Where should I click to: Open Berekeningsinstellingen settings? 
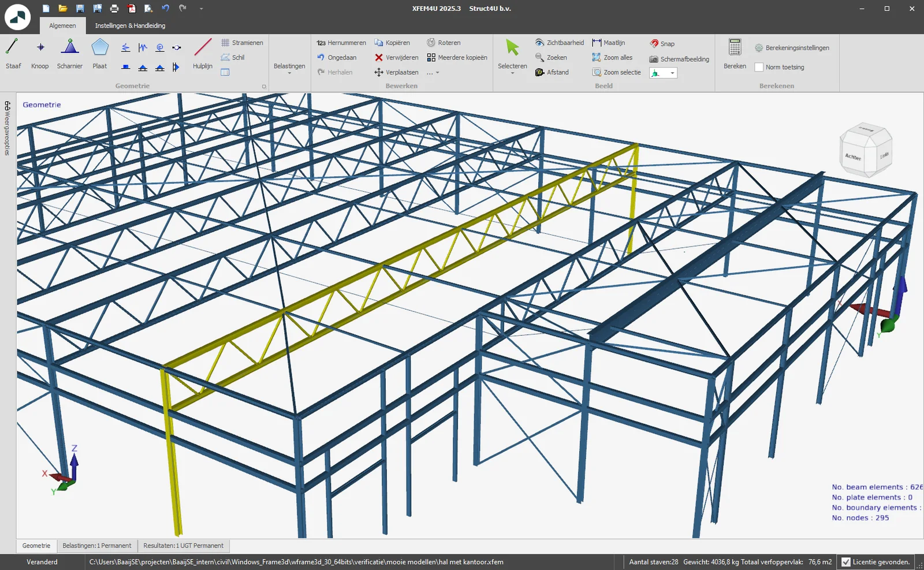coord(792,48)
